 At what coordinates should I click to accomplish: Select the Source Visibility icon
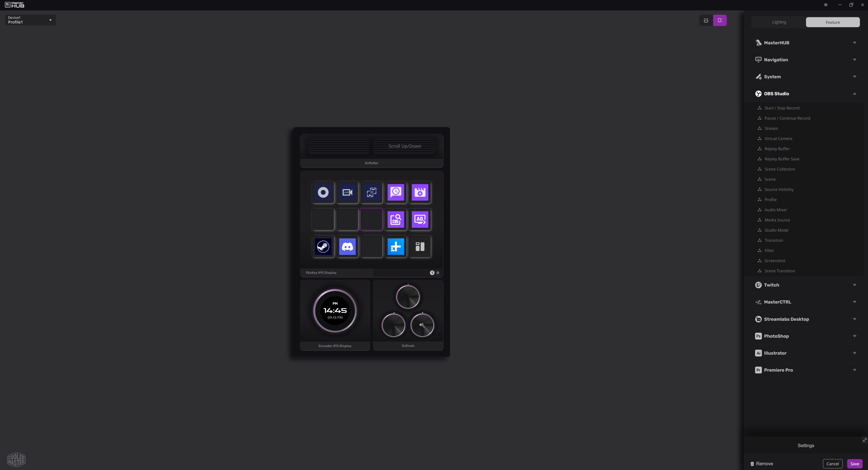760,190
